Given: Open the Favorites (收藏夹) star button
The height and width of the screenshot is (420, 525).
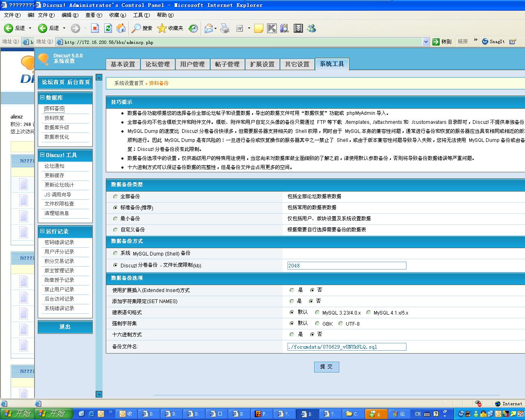Looking at the screenshot, I should pyautogui.click(x=170, y=28).
